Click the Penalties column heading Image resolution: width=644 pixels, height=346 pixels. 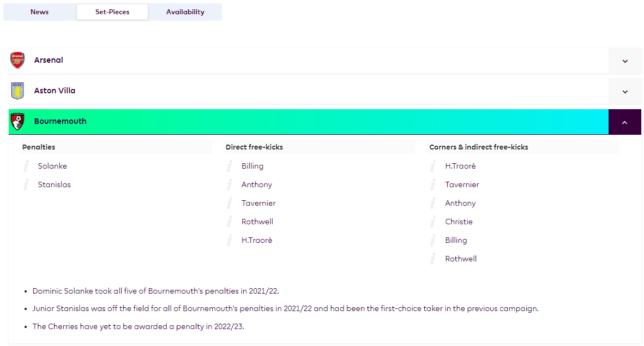pyautogui.click(x=39, y=147)
